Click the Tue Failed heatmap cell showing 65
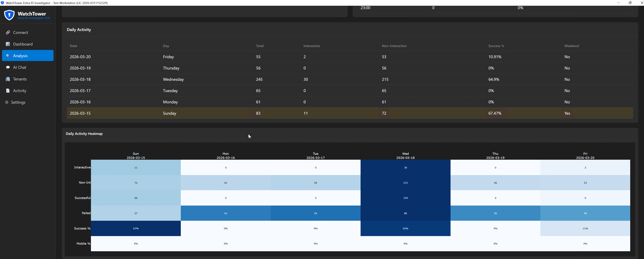The width and height of the screenshot is (644, 259). click(x=316, y=213)
